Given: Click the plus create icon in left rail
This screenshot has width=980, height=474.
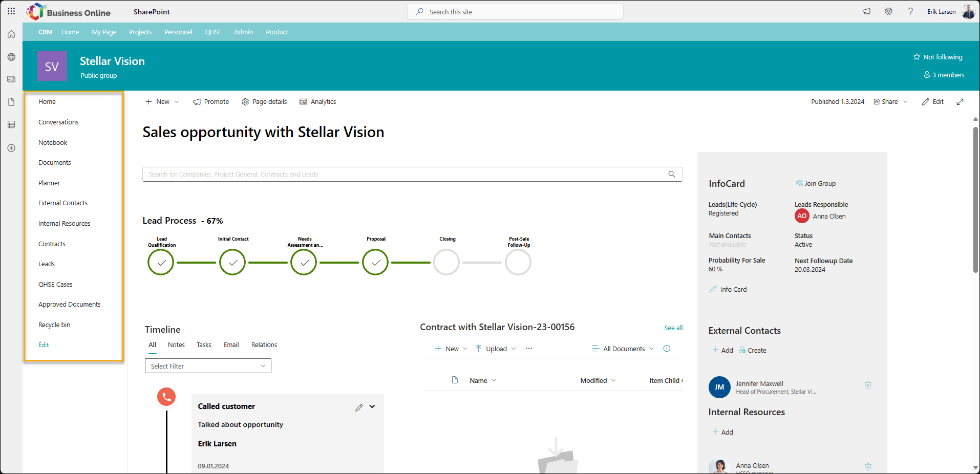Looking at the screenshot, I should point(11,148).
